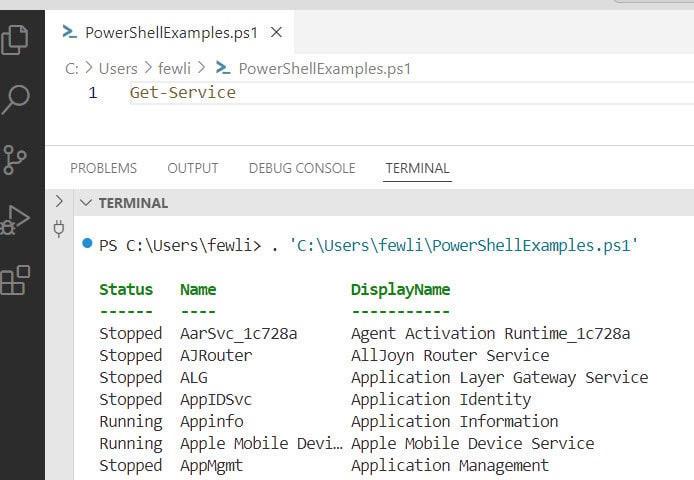Click the PS C:\Users\fewli> prompt text
Image resolution: width=694 pixels, height=480 pixels.
pos(180,245)
